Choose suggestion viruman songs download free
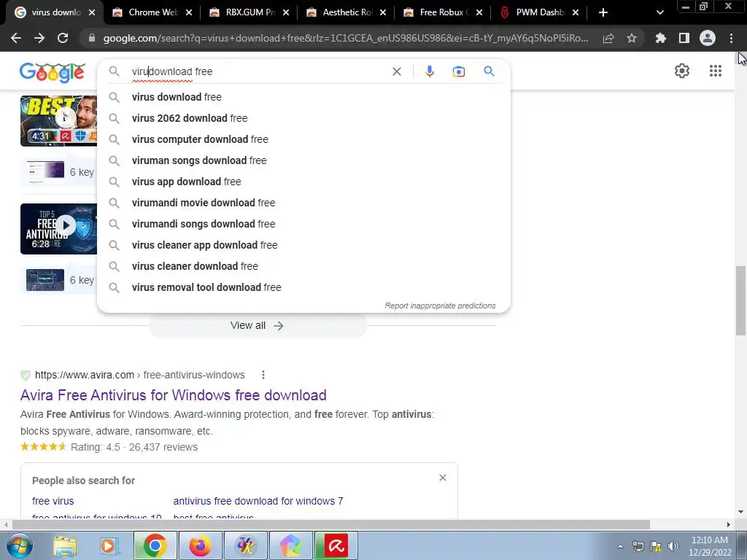Image resolution: width=747 pixels, height=560 pixels. click(x=303, y=160)
